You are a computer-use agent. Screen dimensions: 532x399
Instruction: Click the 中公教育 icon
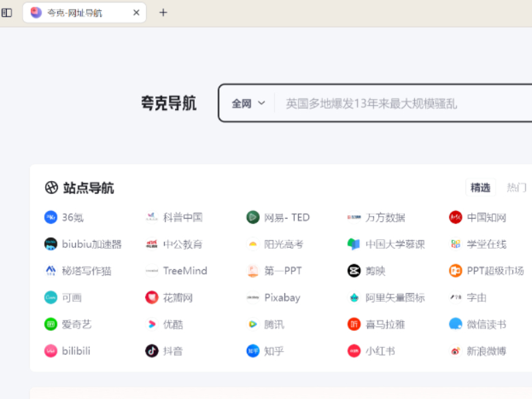click(152, 244)
